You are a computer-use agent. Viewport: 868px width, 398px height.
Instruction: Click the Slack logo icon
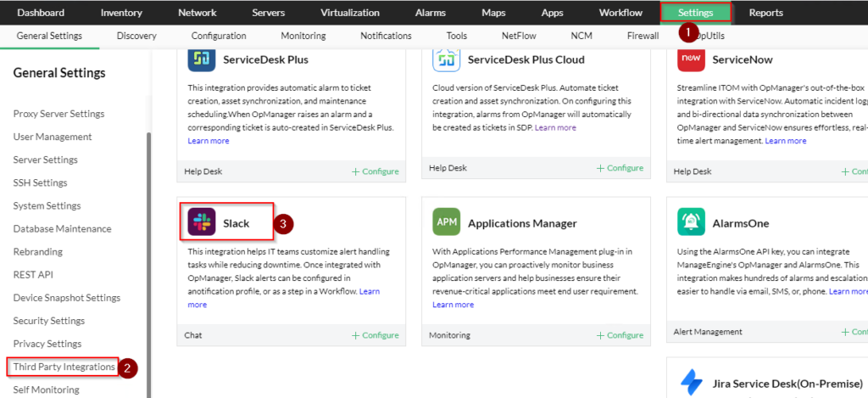point(202,223)
